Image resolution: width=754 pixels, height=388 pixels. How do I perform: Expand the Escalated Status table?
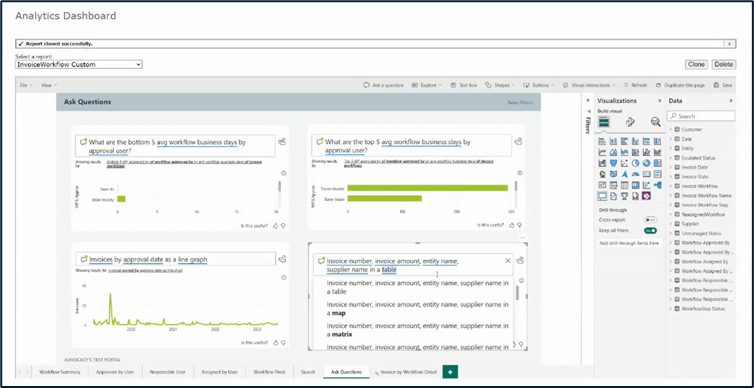671,158
